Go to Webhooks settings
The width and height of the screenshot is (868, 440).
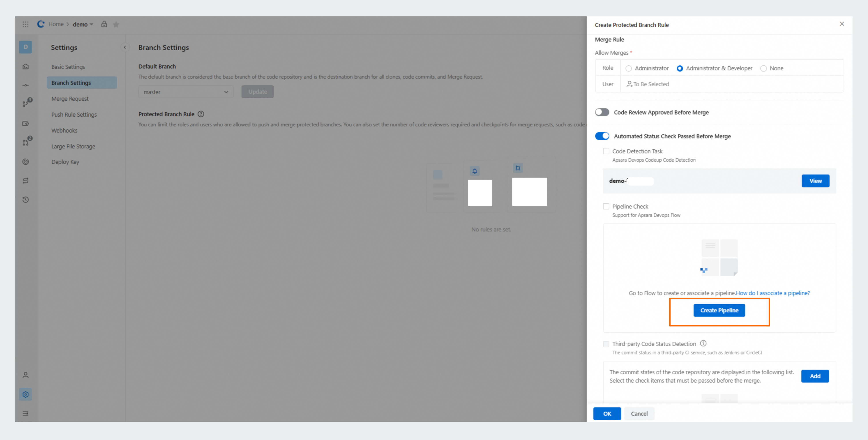pyautogui.click(x=64, y=131)
